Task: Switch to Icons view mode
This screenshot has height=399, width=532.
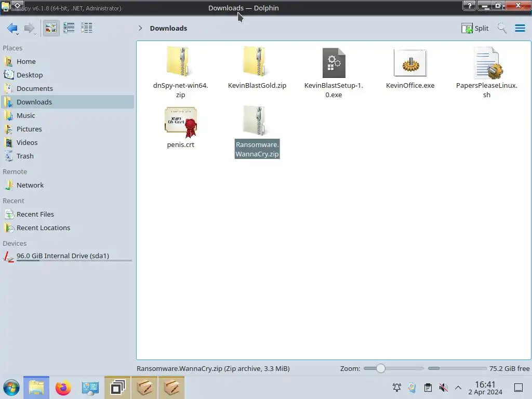Action: [x=51, y=28]
